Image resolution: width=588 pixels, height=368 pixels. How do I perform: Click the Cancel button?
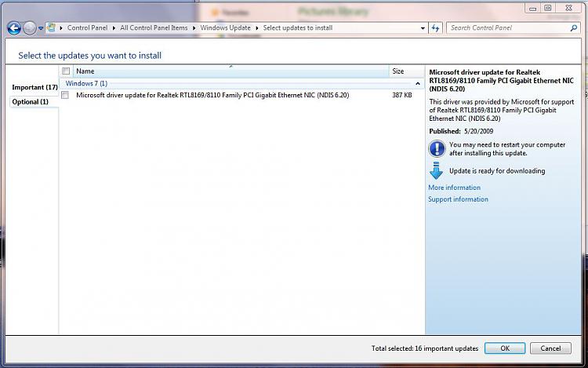click(x=550, y=348)
